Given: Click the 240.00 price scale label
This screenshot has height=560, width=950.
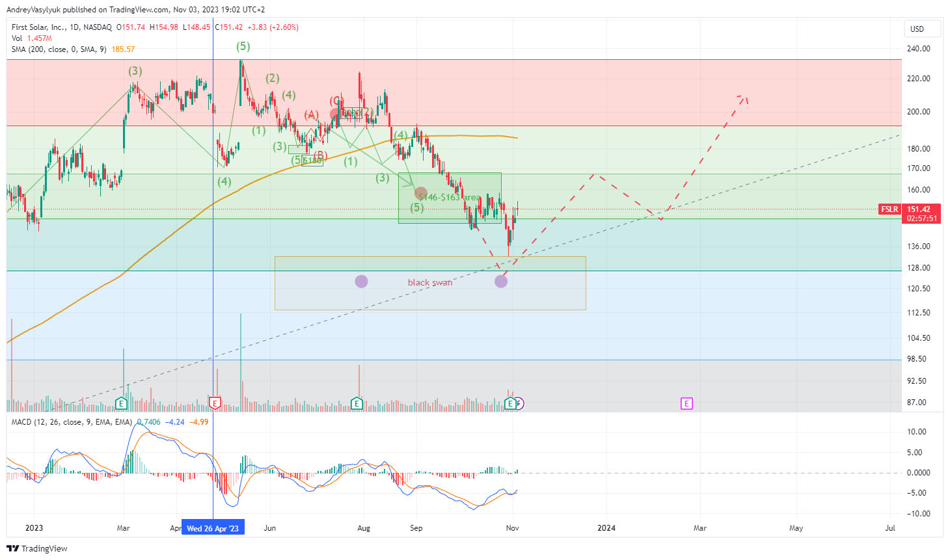Looking at the screenshot, I should tap(919, 49).
